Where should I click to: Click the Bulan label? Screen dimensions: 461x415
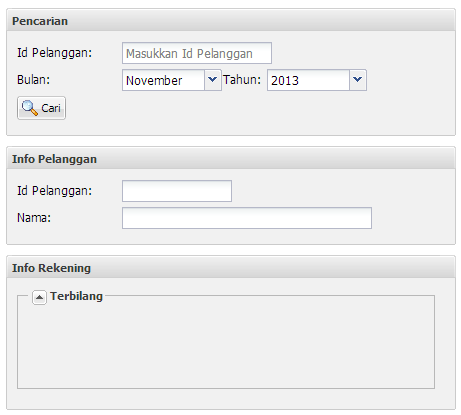tap(33, 80)
